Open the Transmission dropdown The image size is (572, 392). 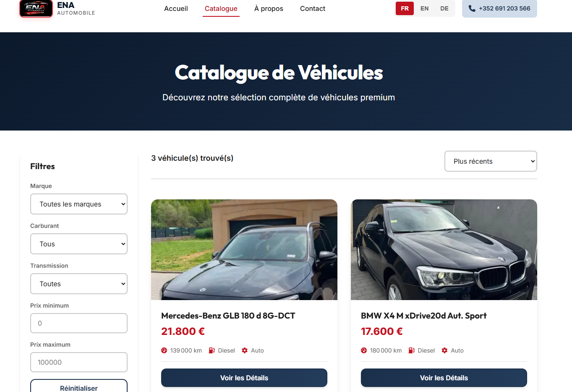[79, 284]
